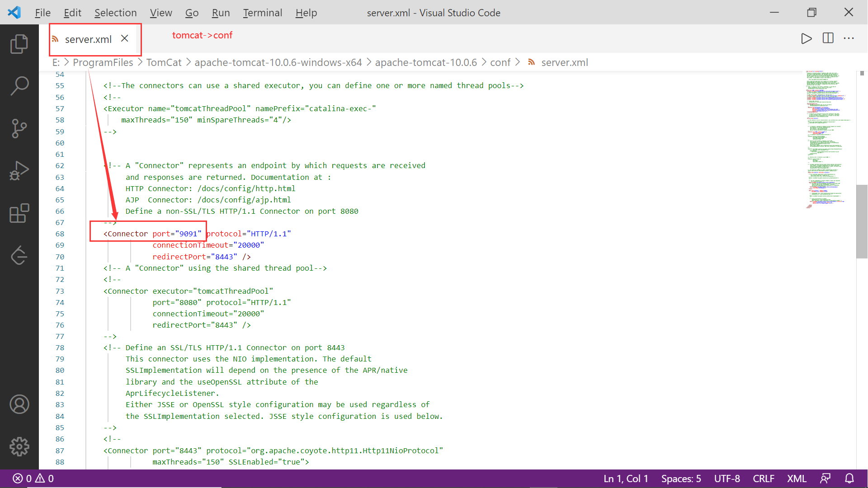The height and width of the screenshot is (488, 868).
Task: Click the Run play button in editor toolbar
Action: [806, 38]
